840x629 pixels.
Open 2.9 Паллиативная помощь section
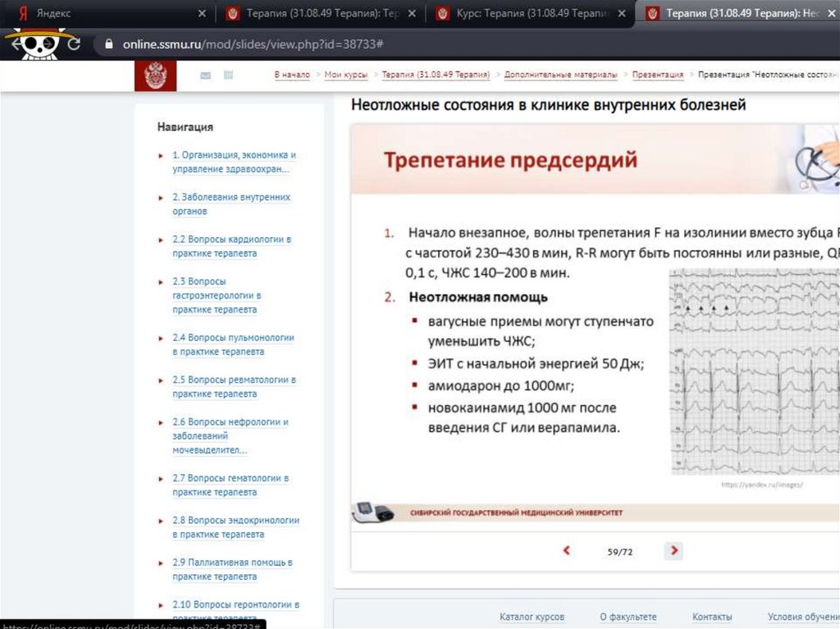232,569
